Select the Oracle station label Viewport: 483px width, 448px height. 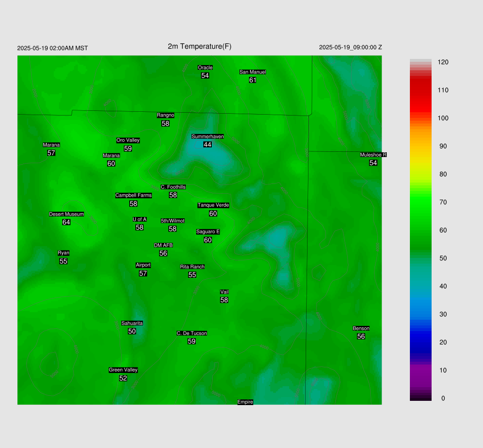tap(205, 67)
